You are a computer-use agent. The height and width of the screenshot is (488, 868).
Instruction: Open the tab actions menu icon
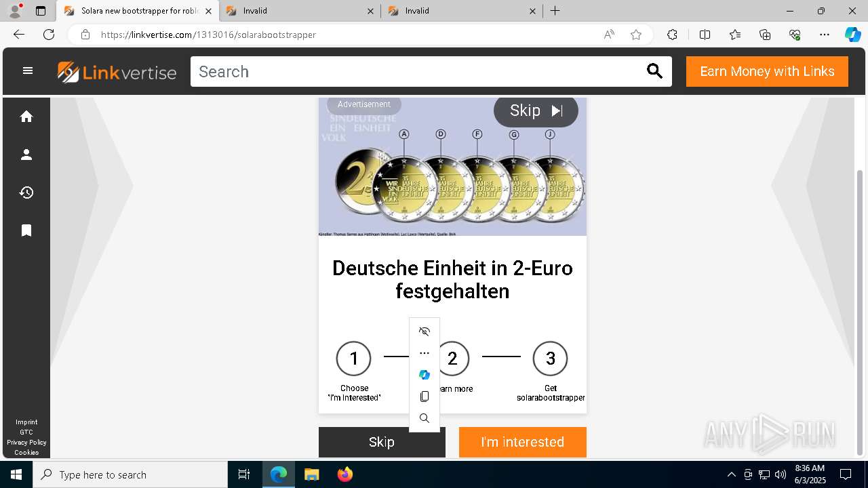pyautogui.click(x=41, y=11)
